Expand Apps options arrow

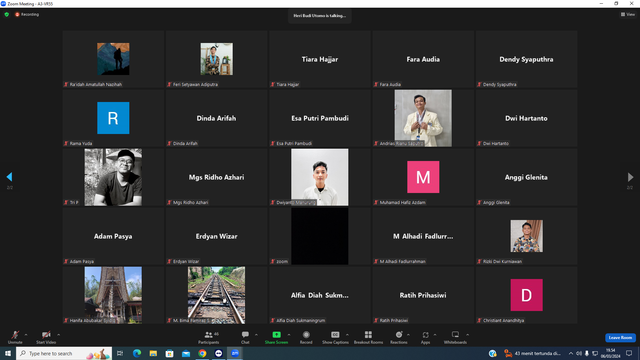435,335
